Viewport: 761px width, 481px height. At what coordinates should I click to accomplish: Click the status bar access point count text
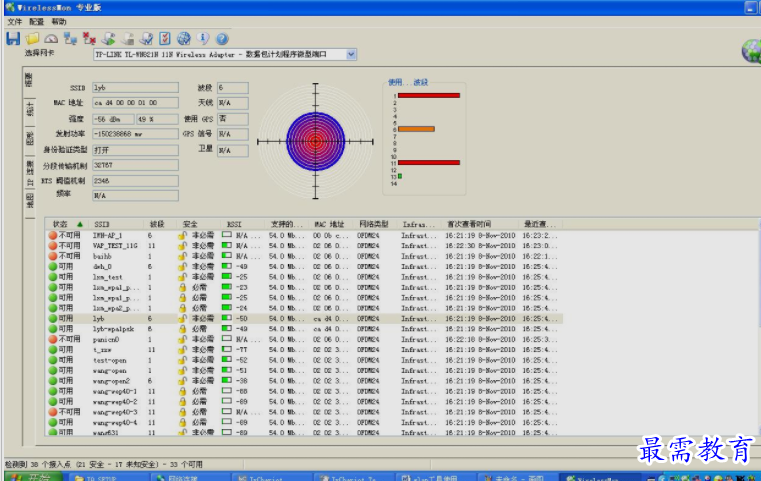(x=104, y=464)
